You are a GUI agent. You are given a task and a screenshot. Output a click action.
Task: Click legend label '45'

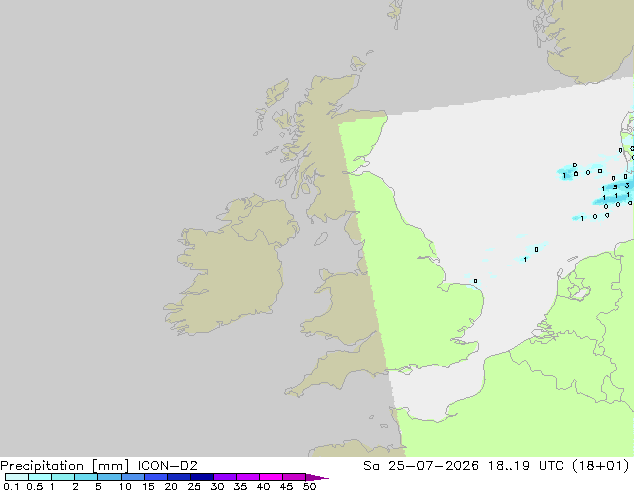click(286, 486)
